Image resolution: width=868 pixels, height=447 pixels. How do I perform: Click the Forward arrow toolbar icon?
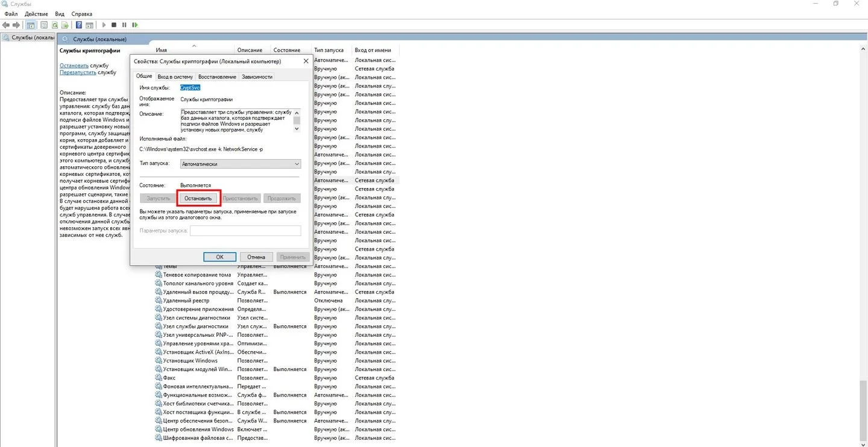coord(16,25)
